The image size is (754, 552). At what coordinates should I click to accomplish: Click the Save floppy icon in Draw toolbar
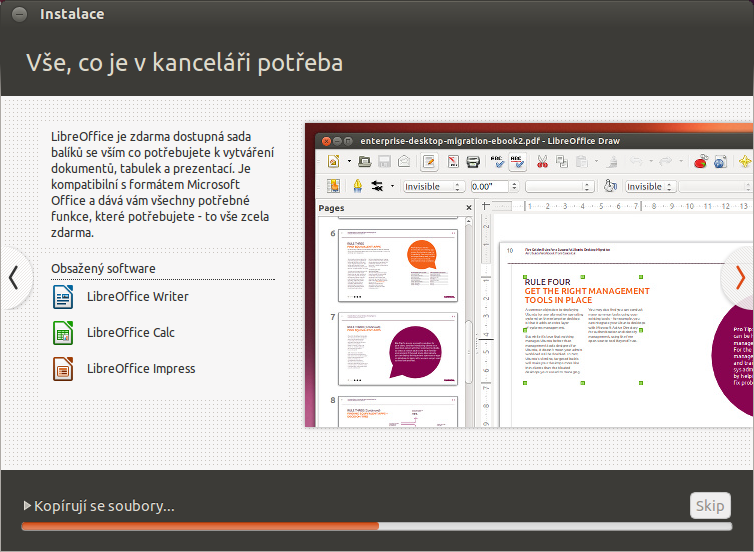(x=384, y=162)
